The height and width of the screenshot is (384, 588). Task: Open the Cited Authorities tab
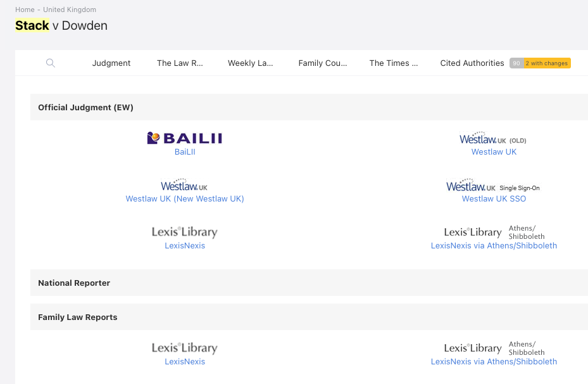472,63
